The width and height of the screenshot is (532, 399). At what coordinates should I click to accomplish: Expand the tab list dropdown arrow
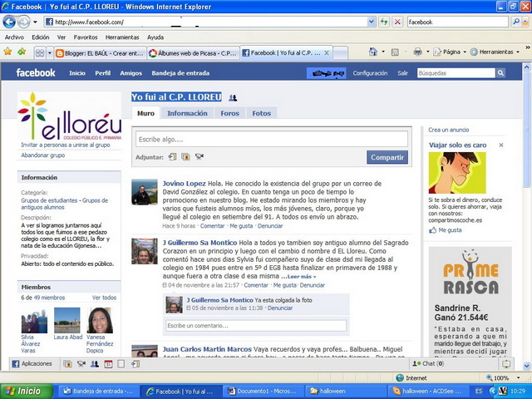(x=50, y=53)
